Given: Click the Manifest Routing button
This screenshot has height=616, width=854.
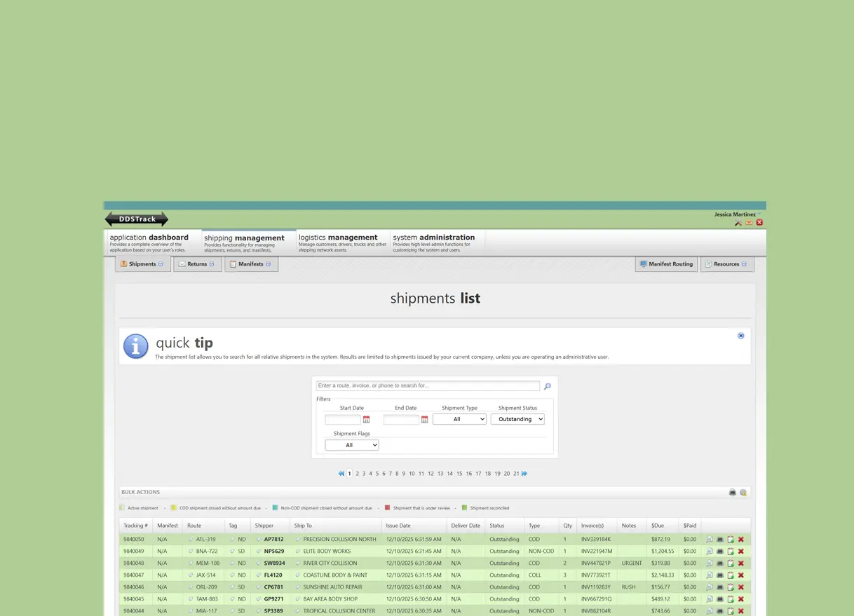Looking at the screenshot, I should (x=665, y=263).
